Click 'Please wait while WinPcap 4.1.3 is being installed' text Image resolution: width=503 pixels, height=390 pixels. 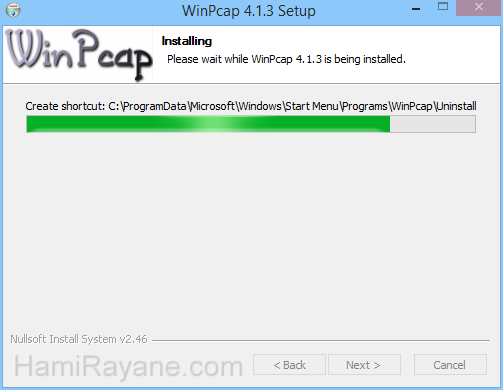[x=286, y=59]
